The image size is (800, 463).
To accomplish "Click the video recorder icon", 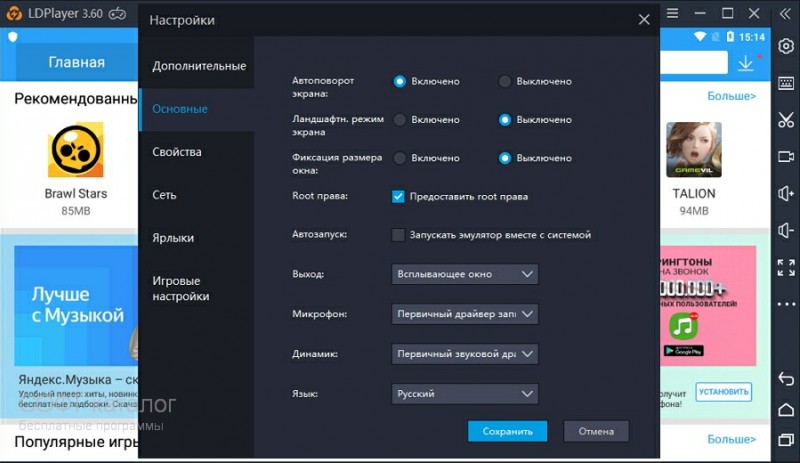I will tap(786, 156).
